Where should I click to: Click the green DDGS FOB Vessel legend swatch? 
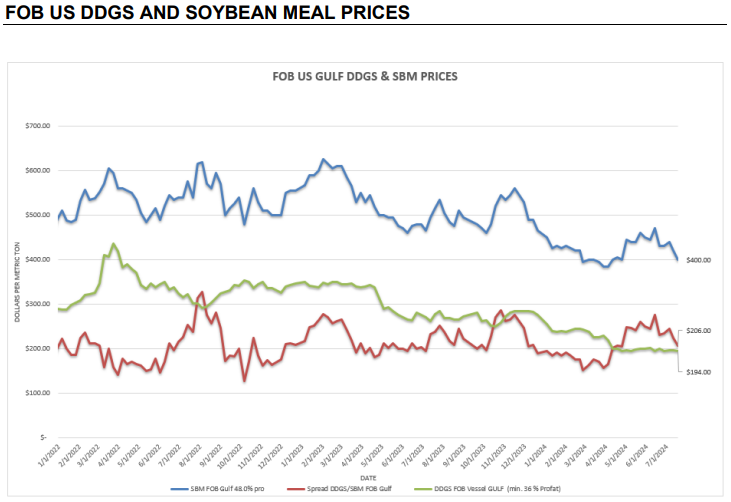[422, 489]
